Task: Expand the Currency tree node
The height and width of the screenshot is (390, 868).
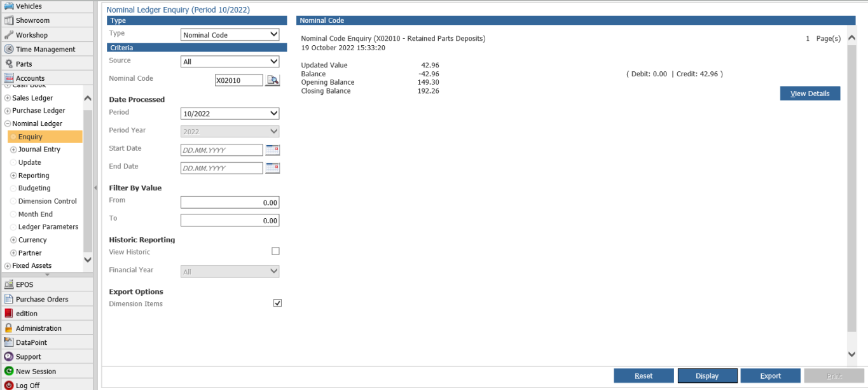Action: pyautogui.click(x=13, y=240)
